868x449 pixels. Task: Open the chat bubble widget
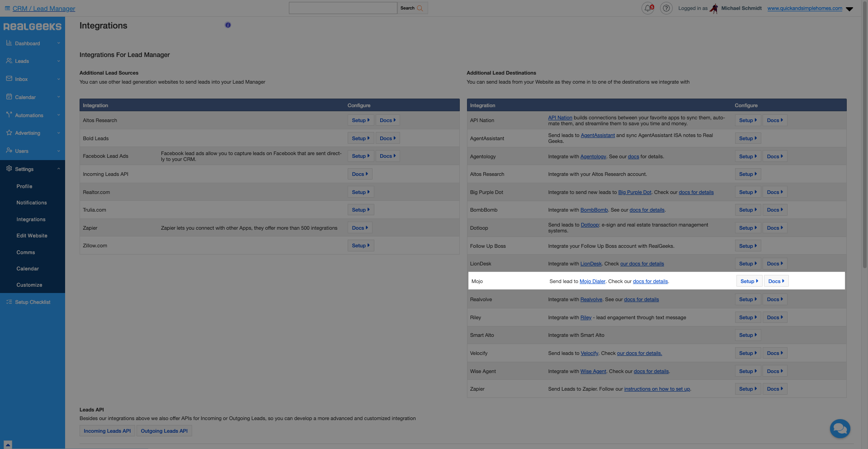(x=840, y=428)
